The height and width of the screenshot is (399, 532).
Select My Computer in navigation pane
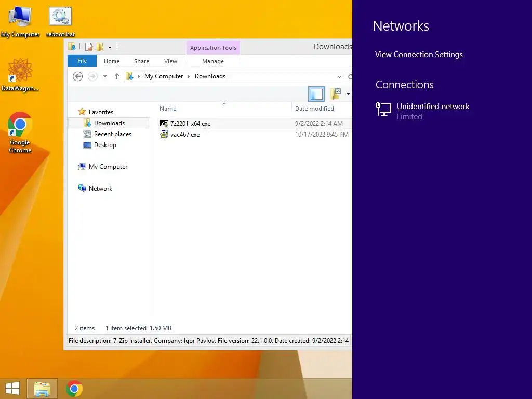pos(108,167)
